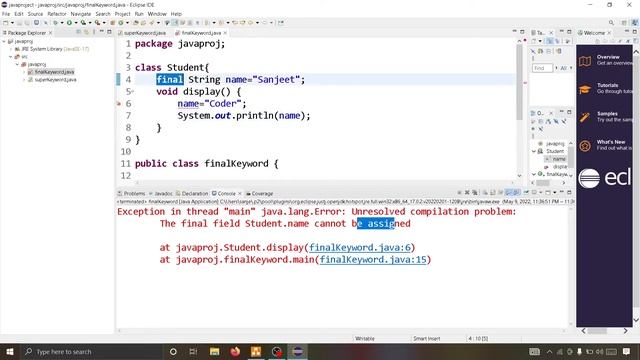The height and width of the screenshot is (360, 640).
Task: Click the Debug bug icon in toolbar
Action: pos(56,23)
